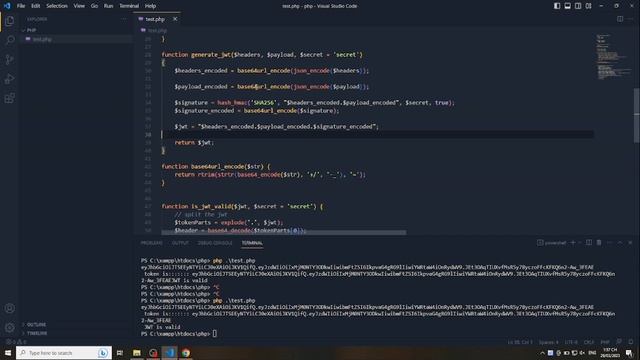
Task: Open the Edit menu
Action: coord(36,6)
